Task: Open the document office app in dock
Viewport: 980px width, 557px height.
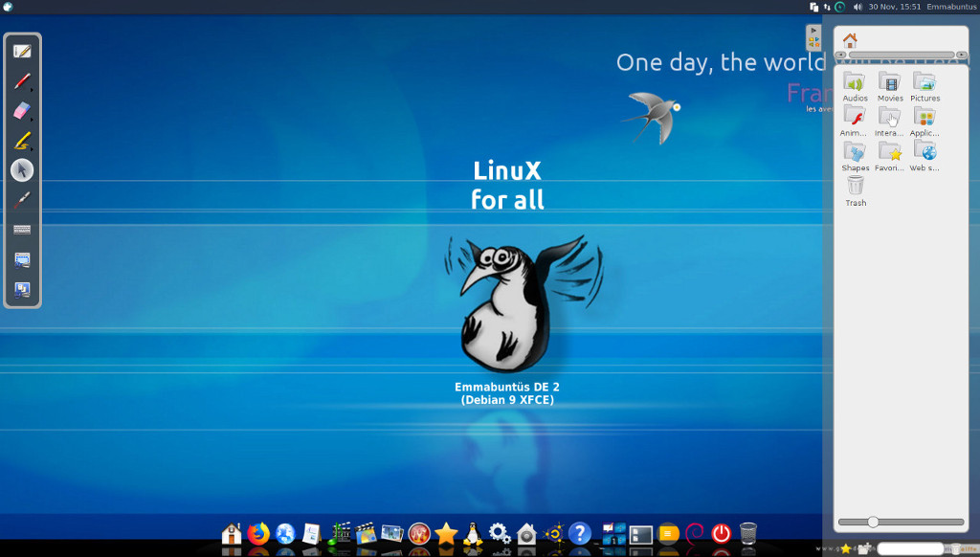Action: coord(312,534)
